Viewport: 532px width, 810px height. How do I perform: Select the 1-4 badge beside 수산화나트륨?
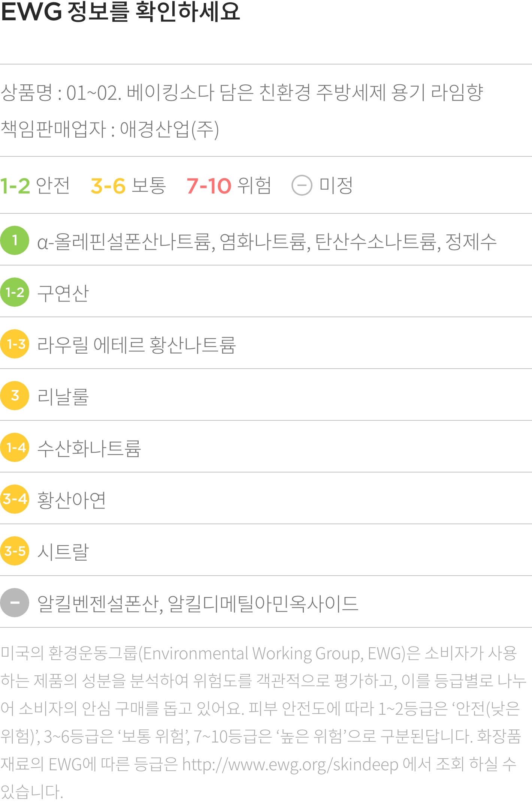[15, 447]
